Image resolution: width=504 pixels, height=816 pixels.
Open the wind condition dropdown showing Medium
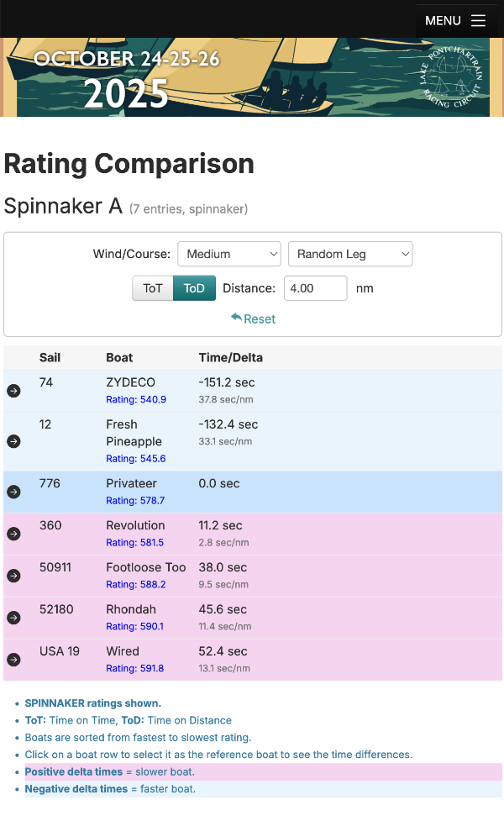tap(228, 254)
